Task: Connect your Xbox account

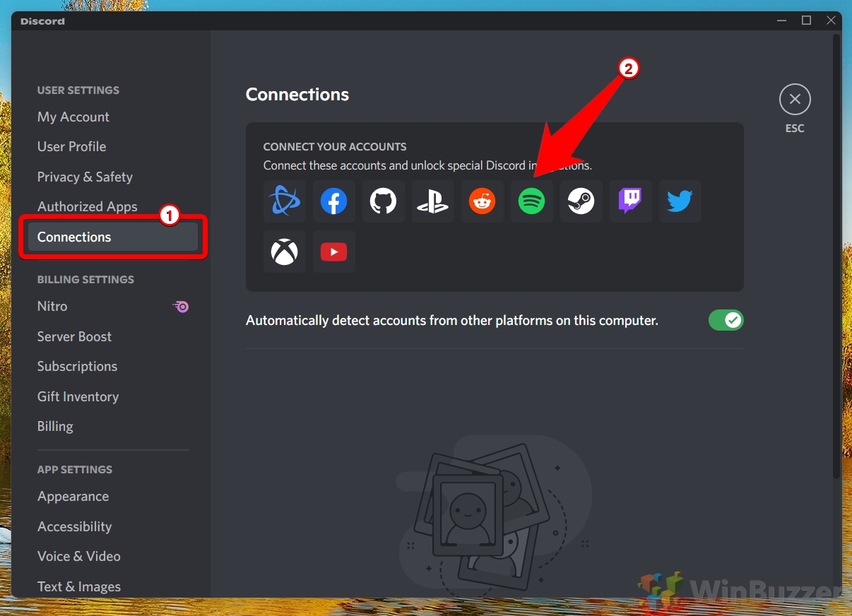Action: (x=285, y=251)
